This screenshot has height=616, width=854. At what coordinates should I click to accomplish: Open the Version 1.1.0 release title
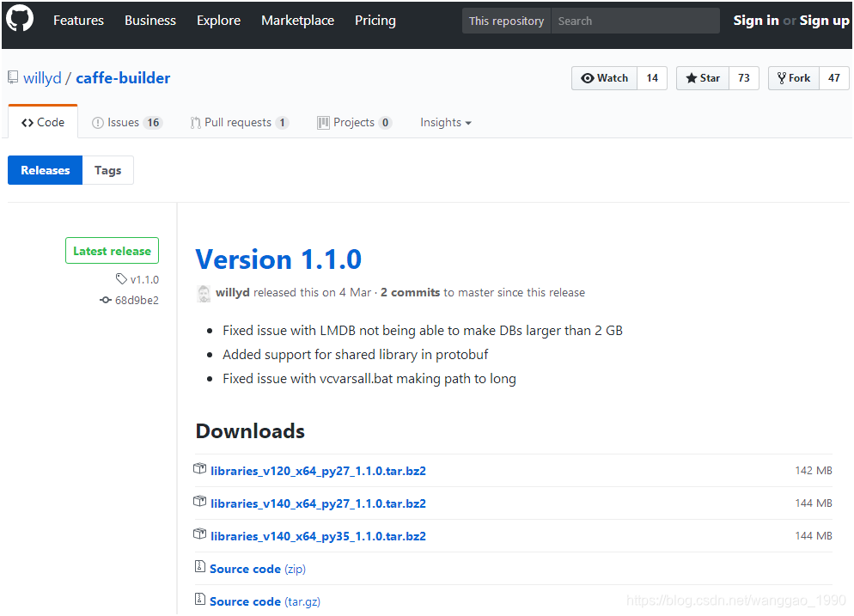[278, 259]
